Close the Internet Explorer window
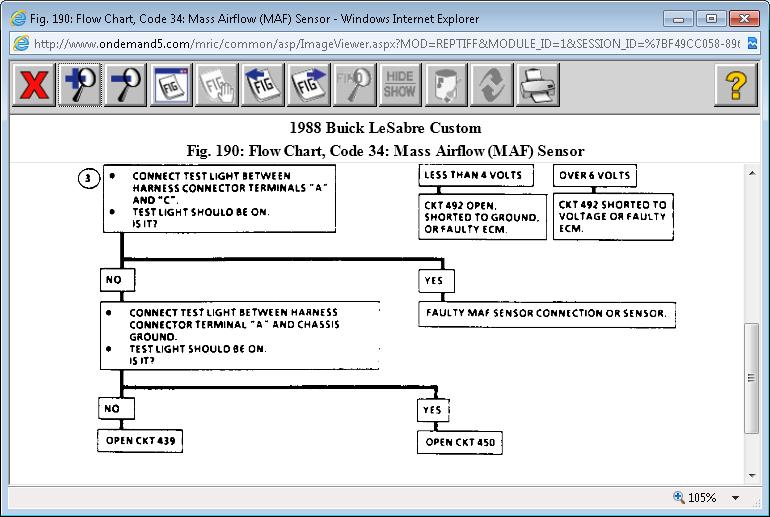The image size is (770, 517). [x=744, y=19]
